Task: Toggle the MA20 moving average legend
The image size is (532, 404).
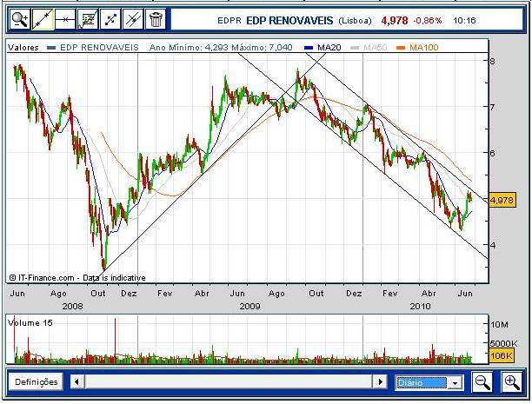Action: [x=329, y=48]
